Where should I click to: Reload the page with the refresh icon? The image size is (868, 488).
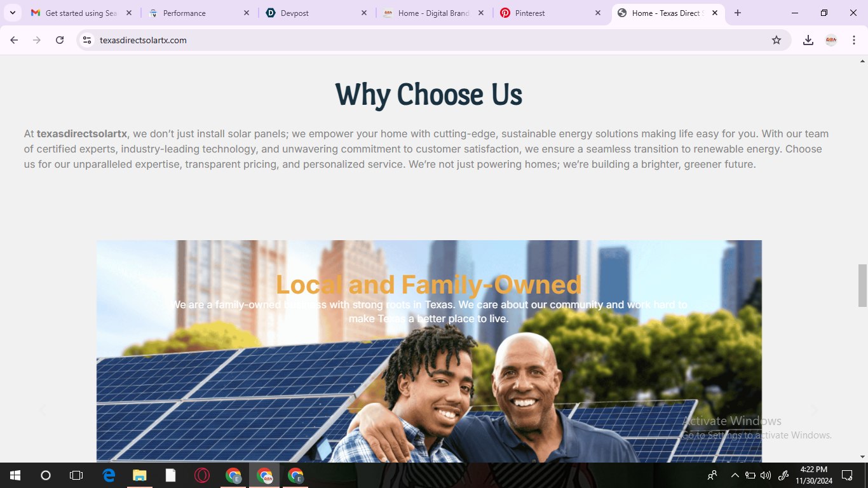point(60,40)
